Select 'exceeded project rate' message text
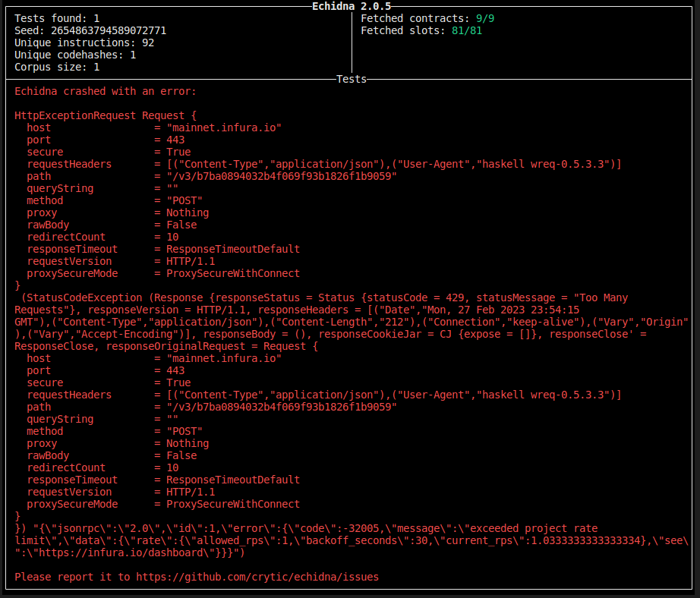This screenshot has height=598, width=700. 534,528
